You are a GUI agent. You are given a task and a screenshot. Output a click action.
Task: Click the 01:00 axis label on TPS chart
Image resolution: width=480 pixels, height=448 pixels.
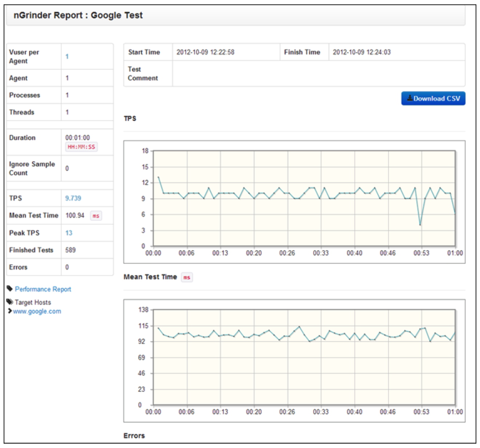(x=455, y=253)
